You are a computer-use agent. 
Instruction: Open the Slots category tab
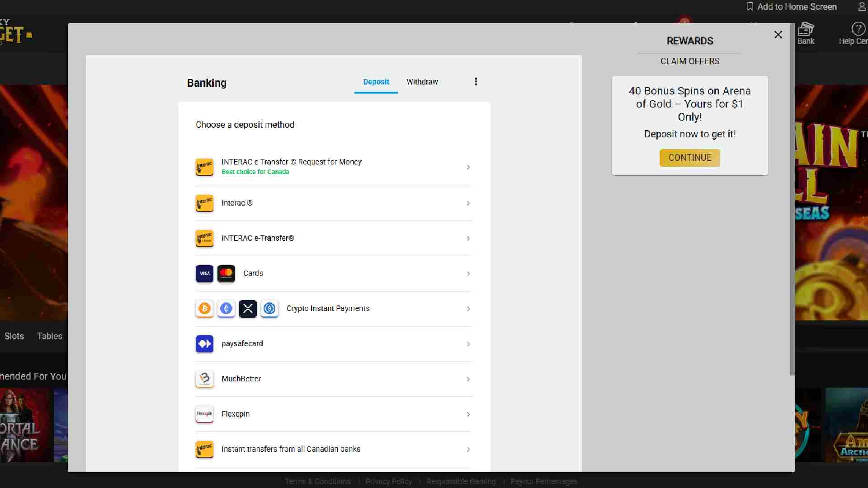[14, 336]
